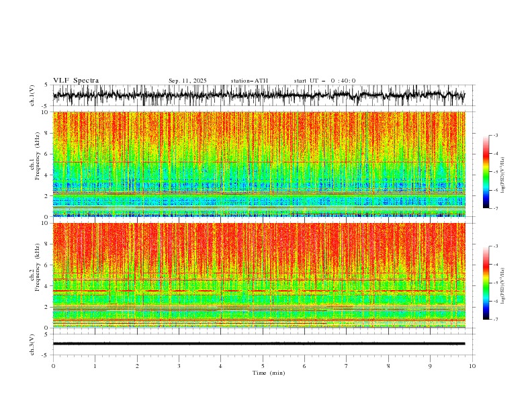Screen dimensions: 532x411
Task: Click time axis tick label "3"
Action: (179, 366)
